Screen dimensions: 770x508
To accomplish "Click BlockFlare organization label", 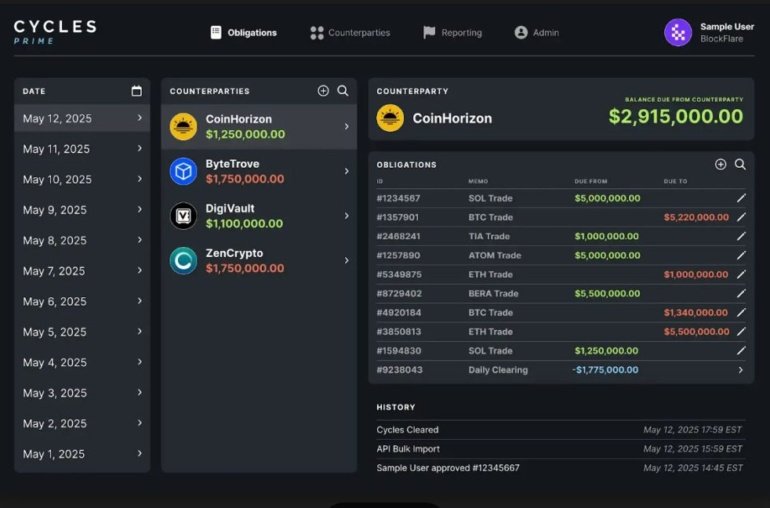I will coord(721,39).
